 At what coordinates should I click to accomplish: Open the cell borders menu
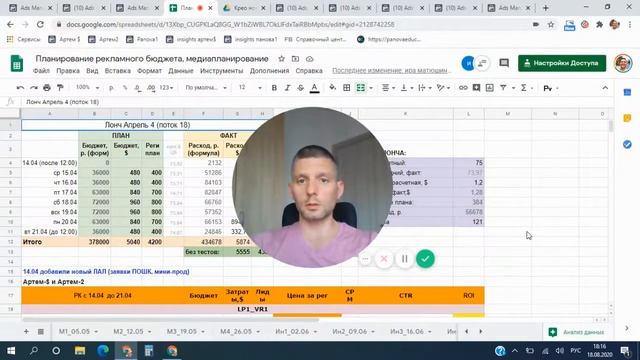click(347, 88)
